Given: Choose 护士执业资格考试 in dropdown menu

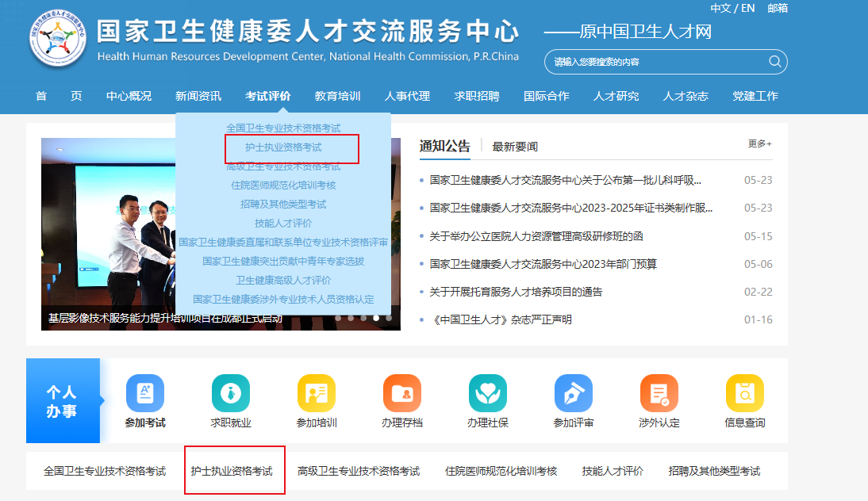Looking at the screenshot, I should pyautogui.click(x=283, y=147).
